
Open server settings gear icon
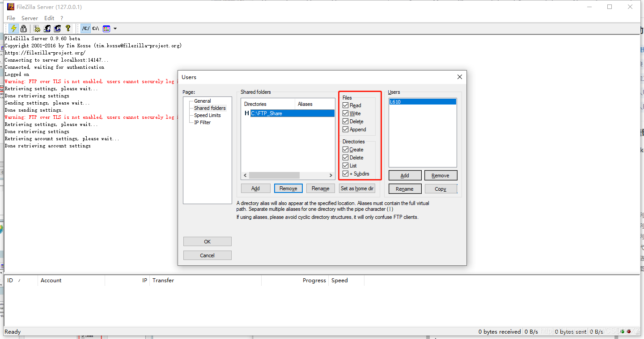pyautogui.click(x=37, y=29)
